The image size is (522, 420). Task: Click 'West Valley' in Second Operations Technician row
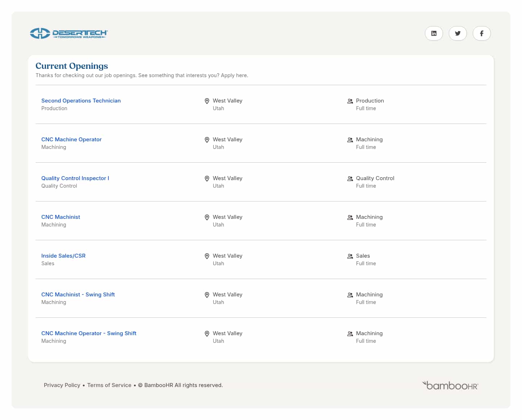(228, 101)
